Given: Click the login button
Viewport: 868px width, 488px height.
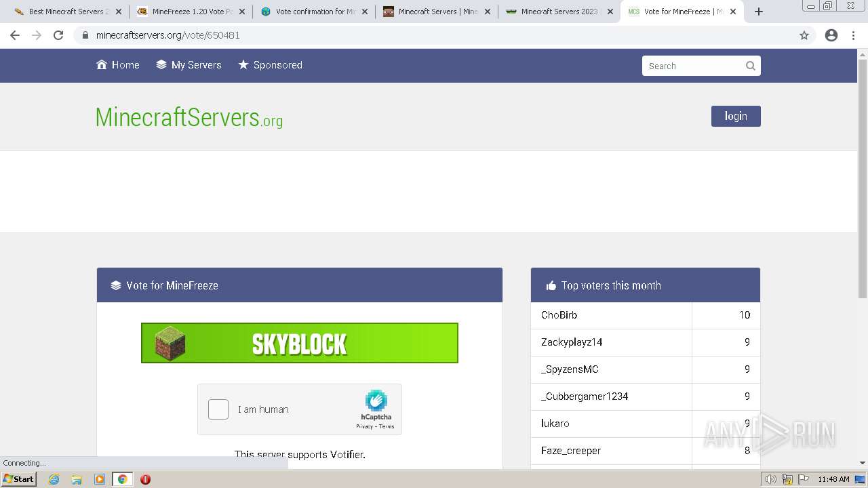Looking at the screenshot, I should [736, 116].
